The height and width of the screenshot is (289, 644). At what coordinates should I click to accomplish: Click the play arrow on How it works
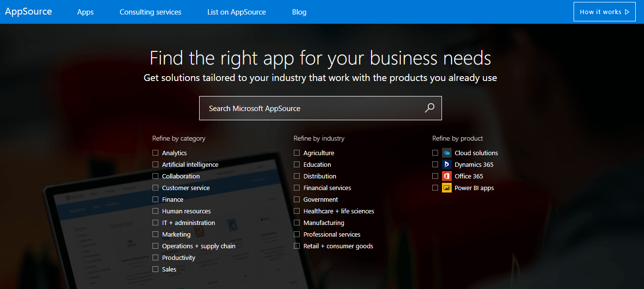[x=627, y=11]
